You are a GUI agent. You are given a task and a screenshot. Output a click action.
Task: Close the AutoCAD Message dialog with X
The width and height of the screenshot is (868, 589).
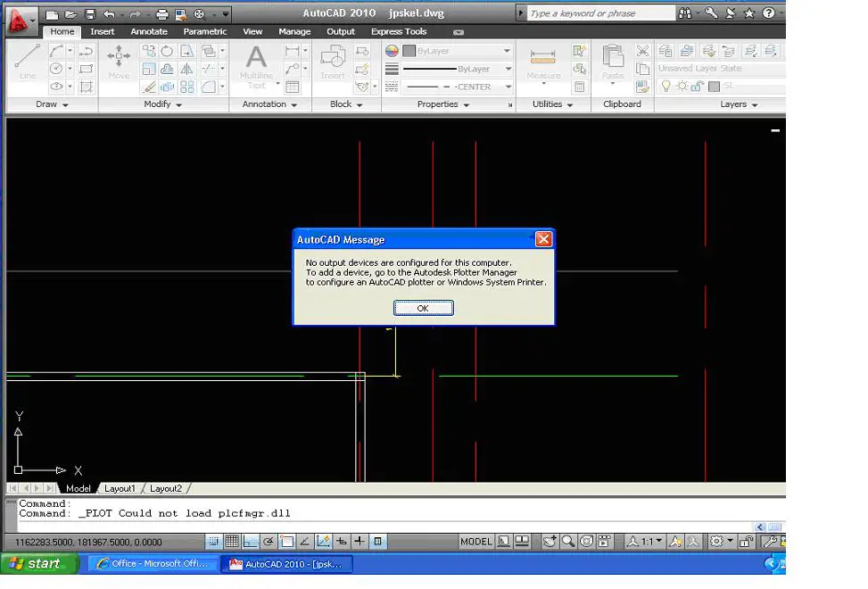point(543,239)
